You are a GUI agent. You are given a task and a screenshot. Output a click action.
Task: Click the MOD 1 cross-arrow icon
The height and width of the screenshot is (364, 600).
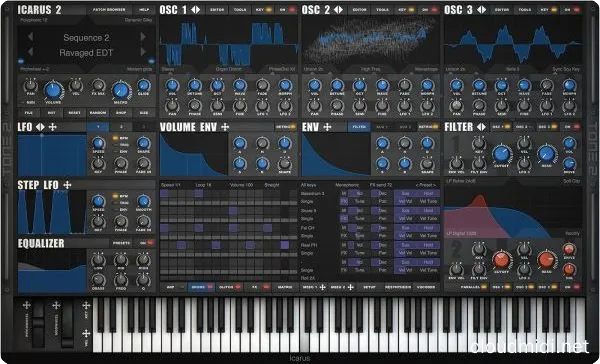click(322, 287)
